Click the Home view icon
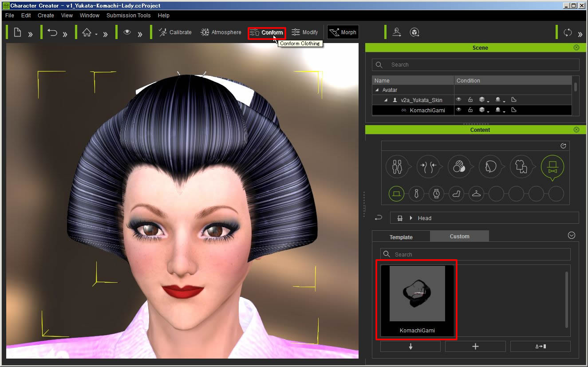 (x=87, y=32)
